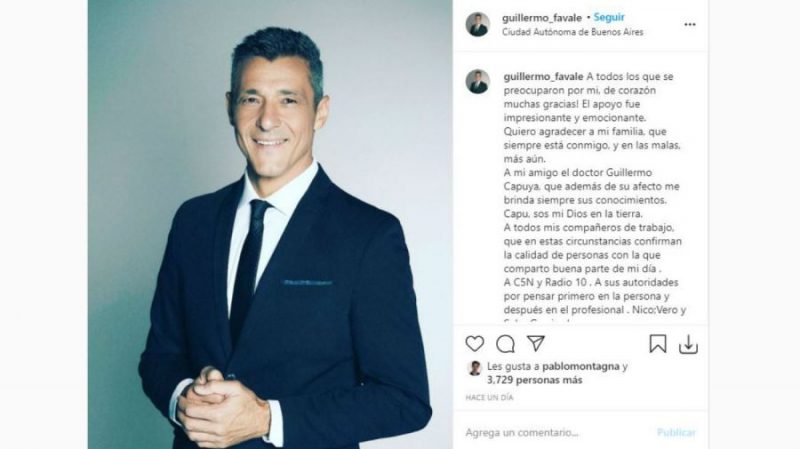The image size is (800, 449).
Task: View the 3,729 personas más likes list
Action: [534, 380]
